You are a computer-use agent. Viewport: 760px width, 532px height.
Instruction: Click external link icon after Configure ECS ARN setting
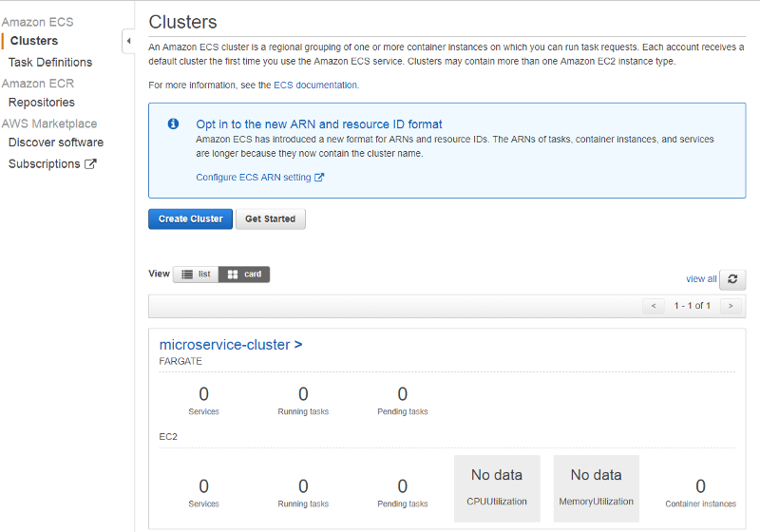point(319,178)
